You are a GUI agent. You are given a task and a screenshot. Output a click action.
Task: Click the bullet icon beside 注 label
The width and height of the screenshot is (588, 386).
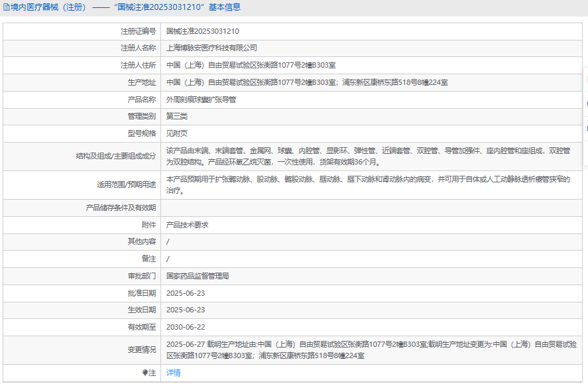coord(145,373)
